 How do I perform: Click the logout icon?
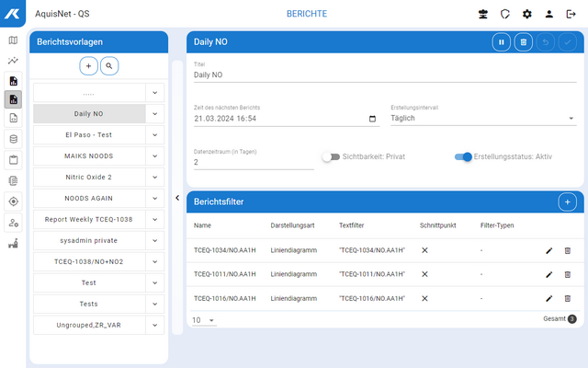tap(571, 15)
